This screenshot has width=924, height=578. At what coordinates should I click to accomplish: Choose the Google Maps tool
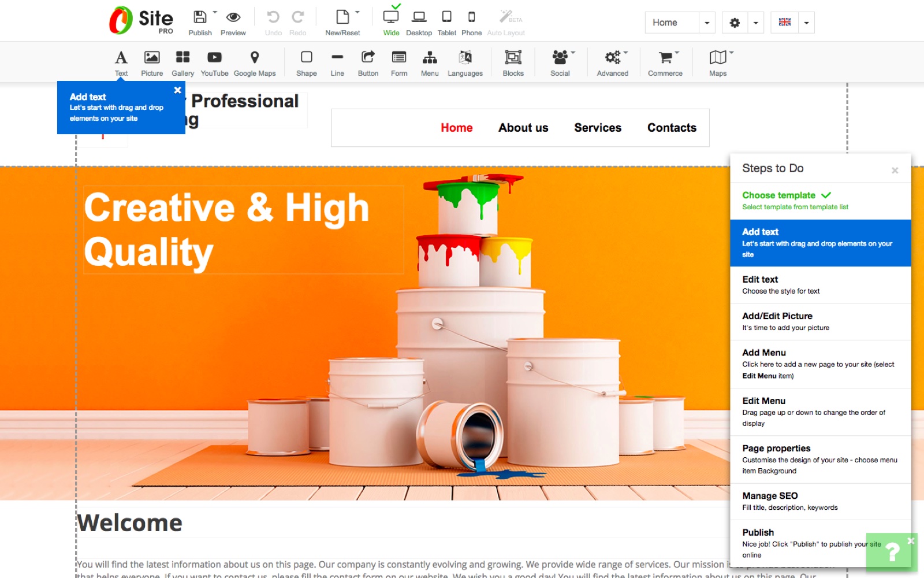click(254, 58)
